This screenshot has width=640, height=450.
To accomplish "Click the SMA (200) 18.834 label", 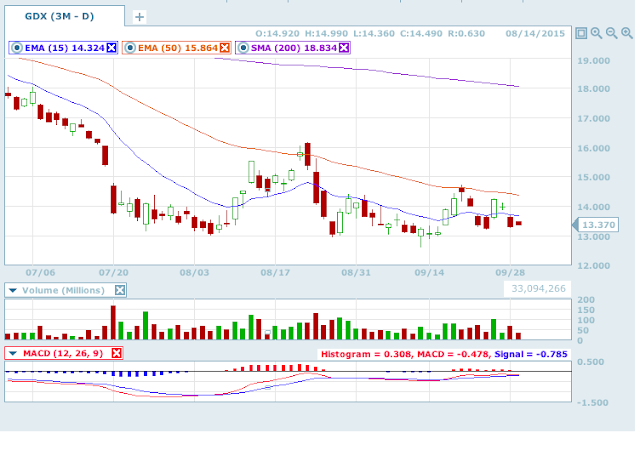I will pyautogui.click(x=294, y=48).
